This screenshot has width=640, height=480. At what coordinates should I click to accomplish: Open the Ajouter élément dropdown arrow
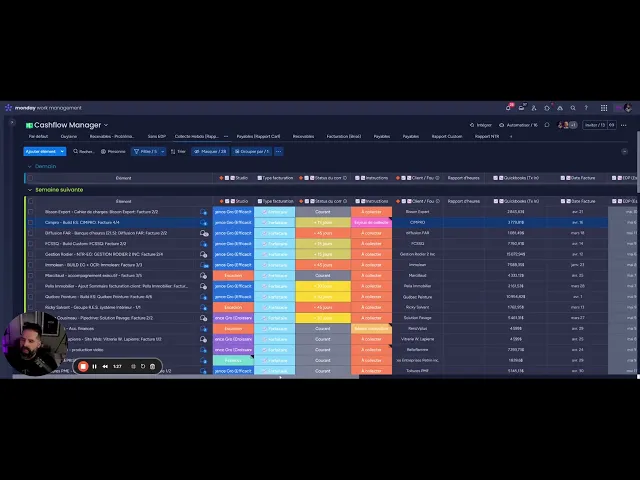(62, 151)
